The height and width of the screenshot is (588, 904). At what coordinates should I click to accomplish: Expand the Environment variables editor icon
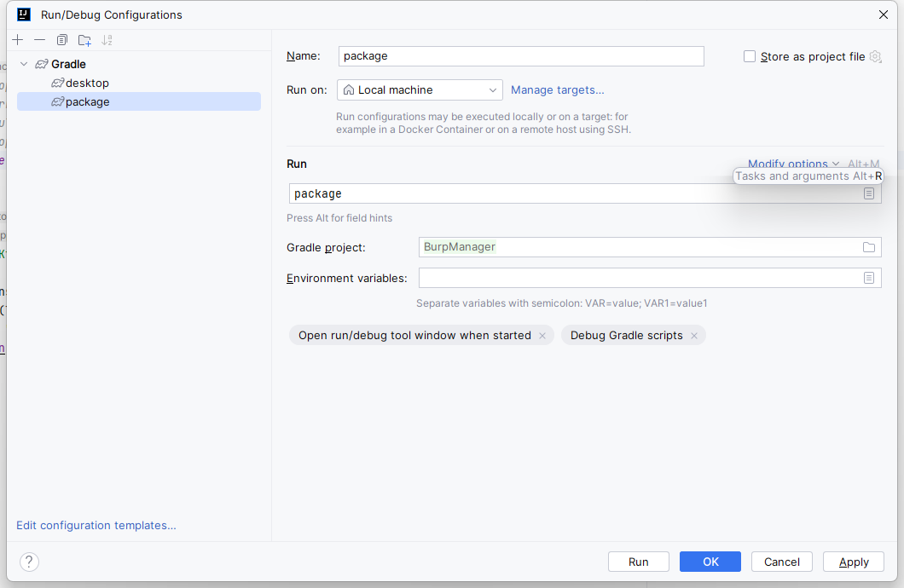coord(868,278)
